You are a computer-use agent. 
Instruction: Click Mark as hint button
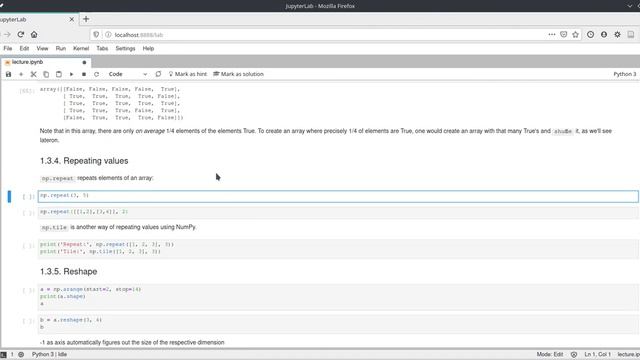(188, 74)
